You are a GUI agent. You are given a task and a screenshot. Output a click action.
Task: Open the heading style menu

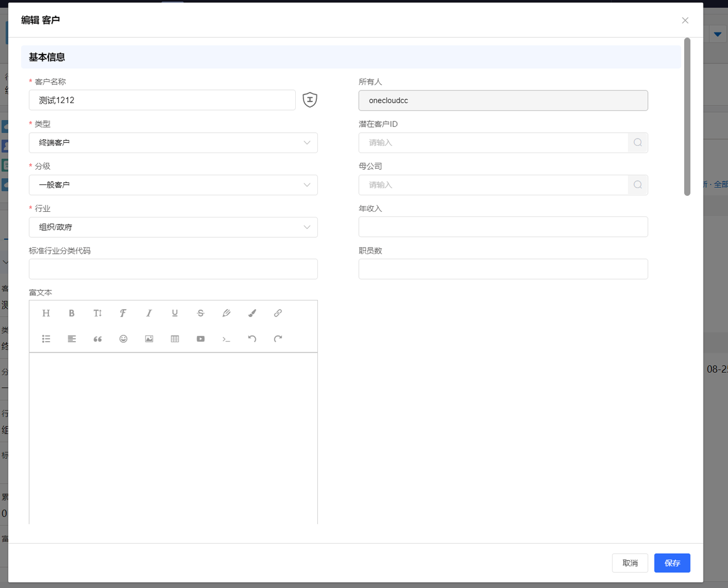46,313
